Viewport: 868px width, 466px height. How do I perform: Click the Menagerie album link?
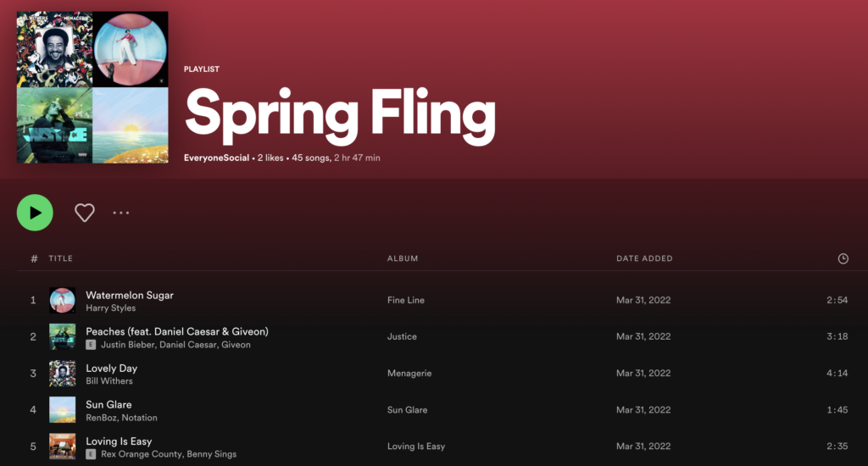tap(410, 373)
